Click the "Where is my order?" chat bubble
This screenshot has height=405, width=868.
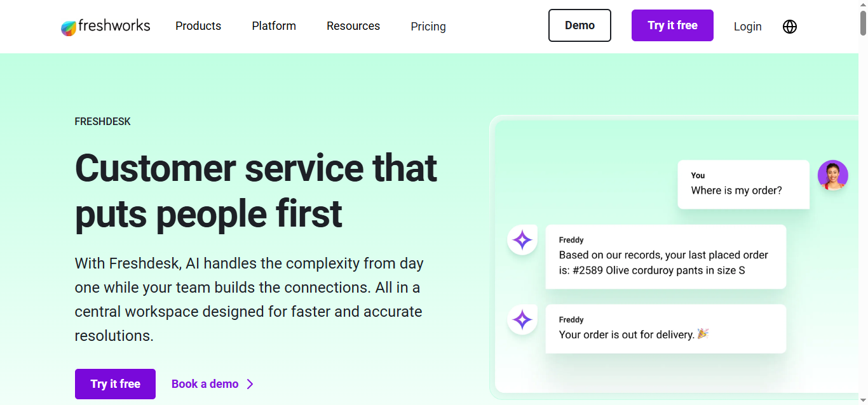point(743,184)
